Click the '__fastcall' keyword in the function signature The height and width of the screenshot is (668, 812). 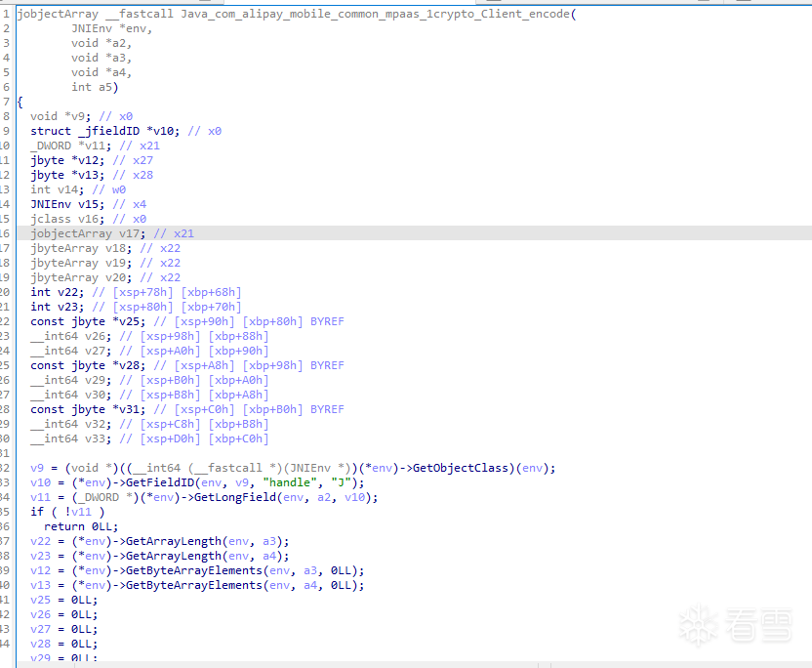(140, 14)
